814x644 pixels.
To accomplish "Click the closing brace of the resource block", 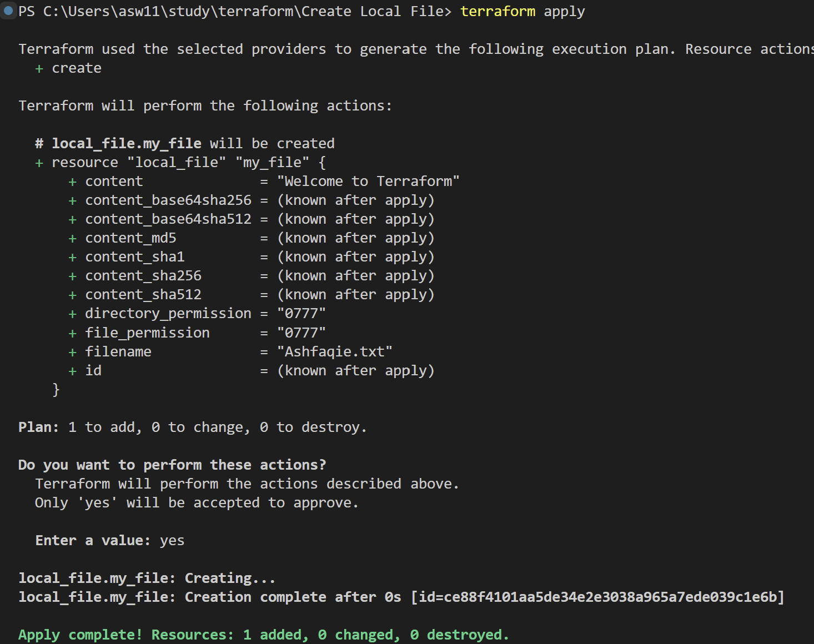I will (56, 390).
